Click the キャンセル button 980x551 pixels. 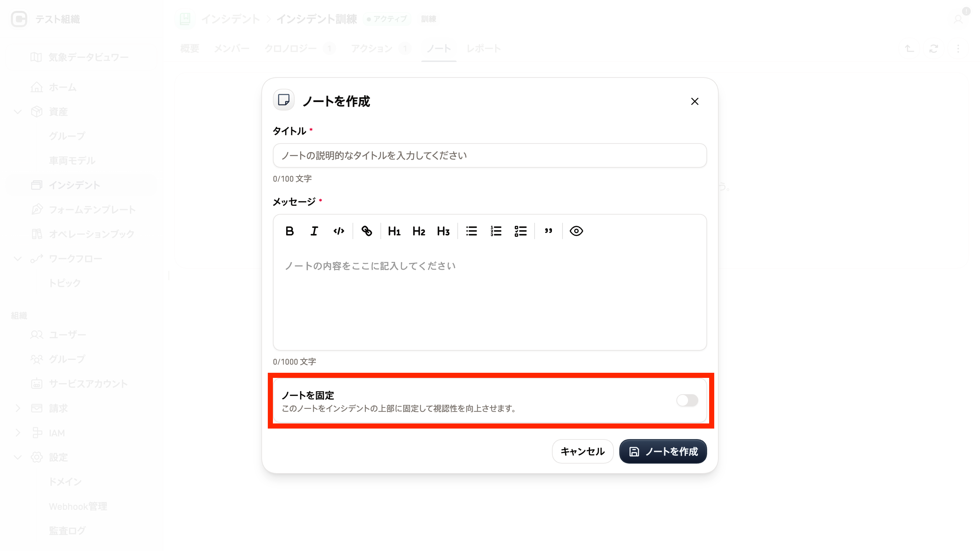point(583,451)
